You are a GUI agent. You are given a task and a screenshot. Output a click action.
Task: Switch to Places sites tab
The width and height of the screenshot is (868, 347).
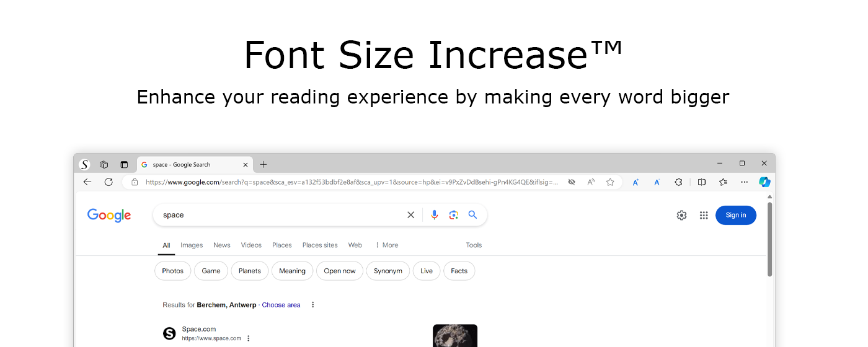coord(320,245)
